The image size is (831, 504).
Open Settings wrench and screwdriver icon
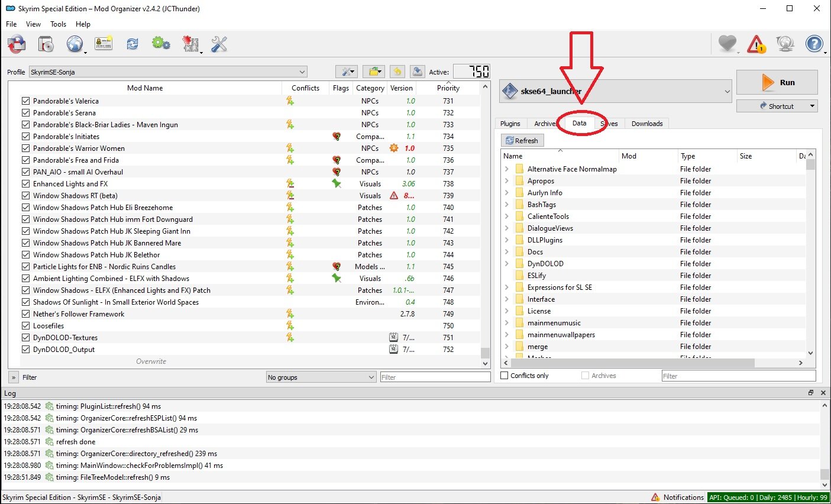tap(219, 44)
